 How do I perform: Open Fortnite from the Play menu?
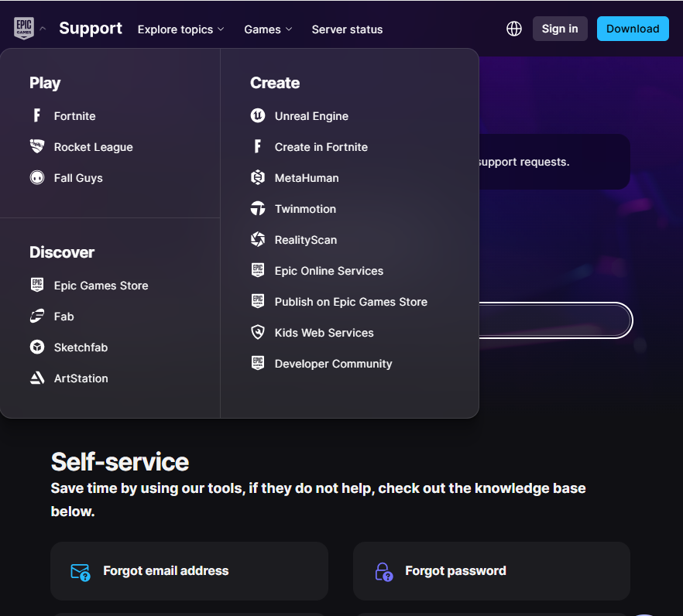[75, 116]
